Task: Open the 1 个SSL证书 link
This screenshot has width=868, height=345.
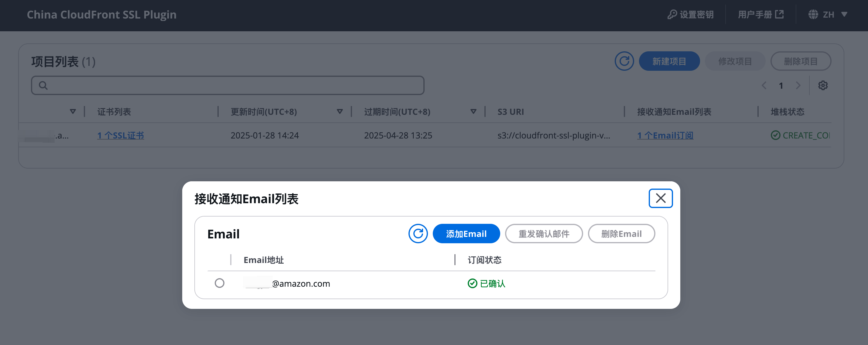Action: 121,135
